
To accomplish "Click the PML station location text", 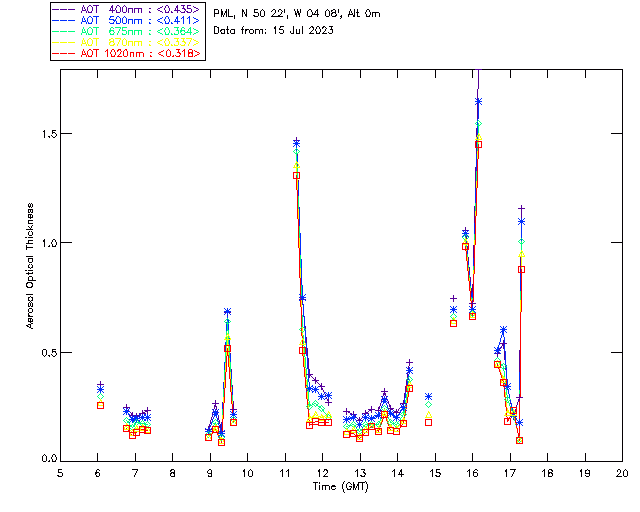I will click(x=297, y=14).
